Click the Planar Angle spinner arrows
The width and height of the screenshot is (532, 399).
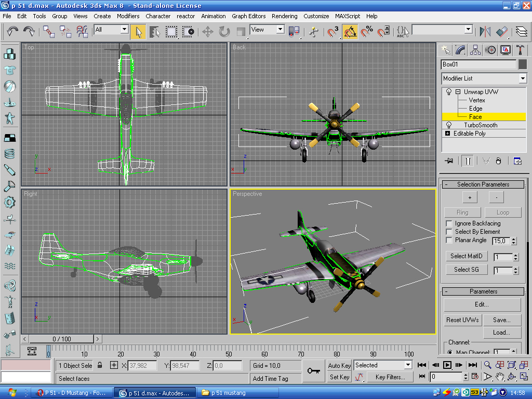click(x=514, y=241)
